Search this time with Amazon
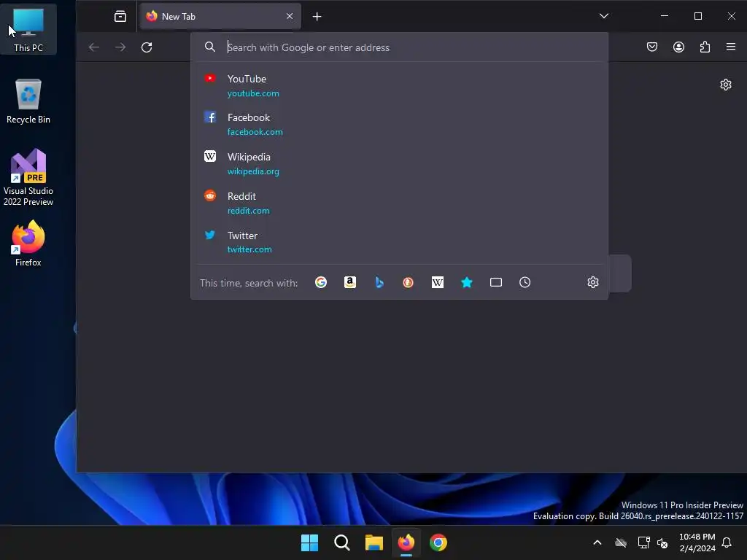747x560 pixels. click(x=350, y=282)
